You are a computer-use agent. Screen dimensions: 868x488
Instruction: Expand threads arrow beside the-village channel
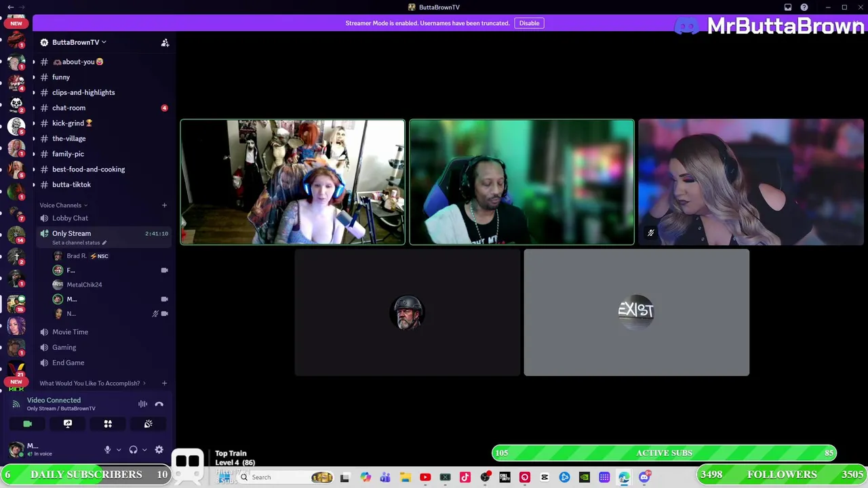tap(33, 139)
